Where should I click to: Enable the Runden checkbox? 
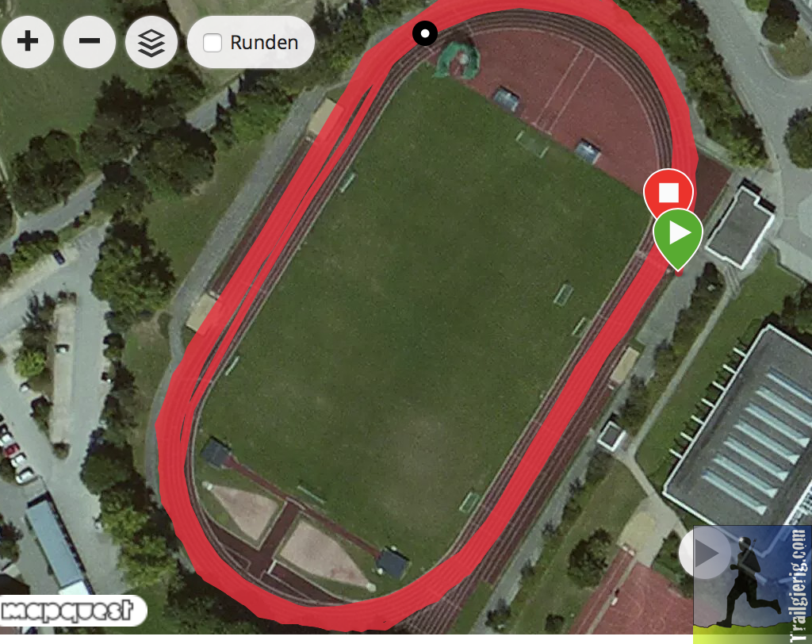pyautogui.click(x=213, y=43)
